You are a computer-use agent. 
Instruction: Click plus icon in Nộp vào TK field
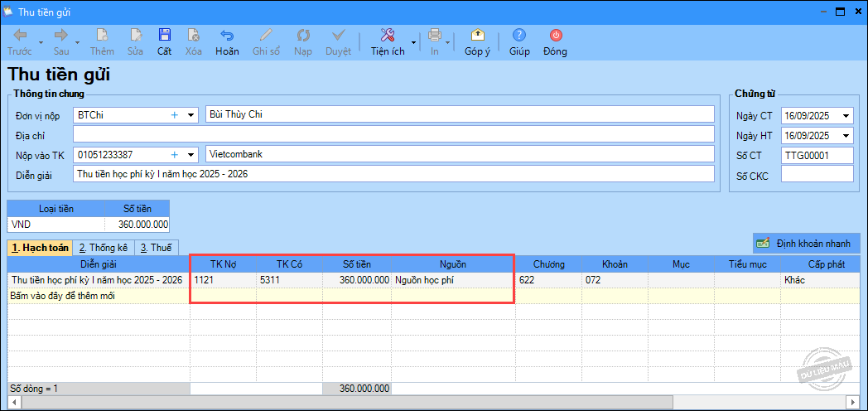[x=175, y=154]
